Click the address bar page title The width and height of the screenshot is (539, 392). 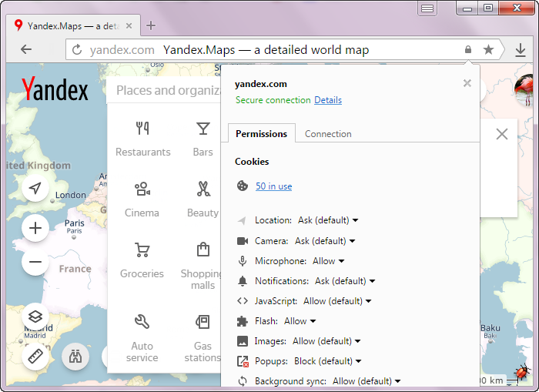266,50
